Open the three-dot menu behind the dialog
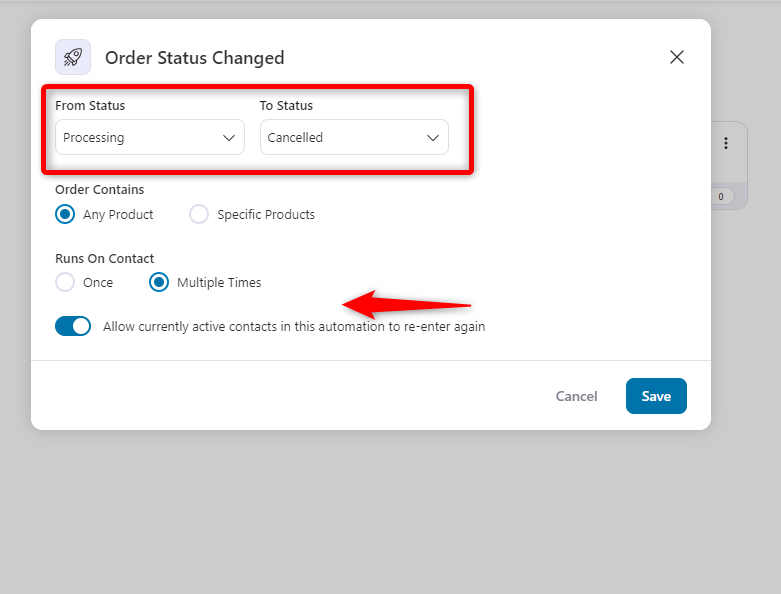Screen dimensions: 781x594 pyautogui.click(x=726, y=143)
